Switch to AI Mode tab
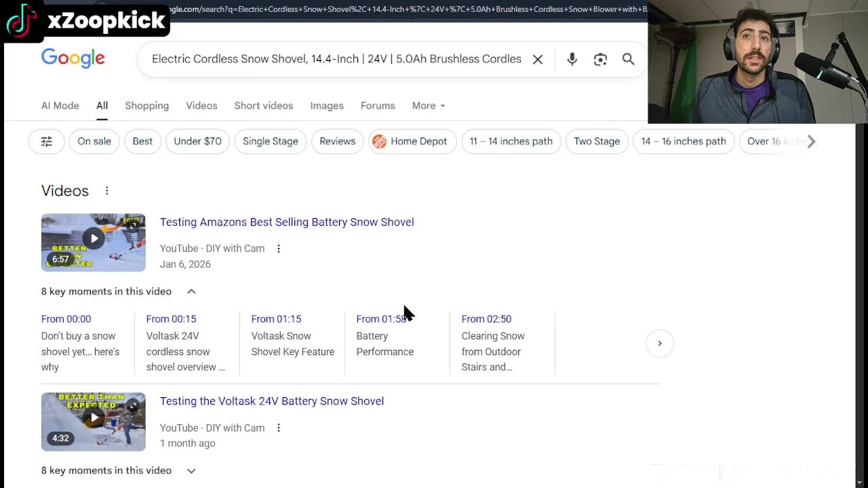 pyautogui.click(x=60, y=106)
